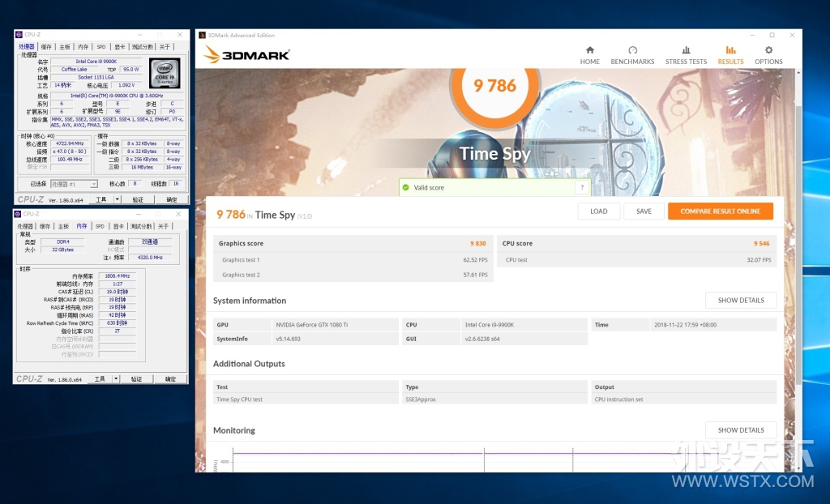Click 验证 button in top CPU-Z window
Viewport: 830px width, 504px height.
pos(138,199)
